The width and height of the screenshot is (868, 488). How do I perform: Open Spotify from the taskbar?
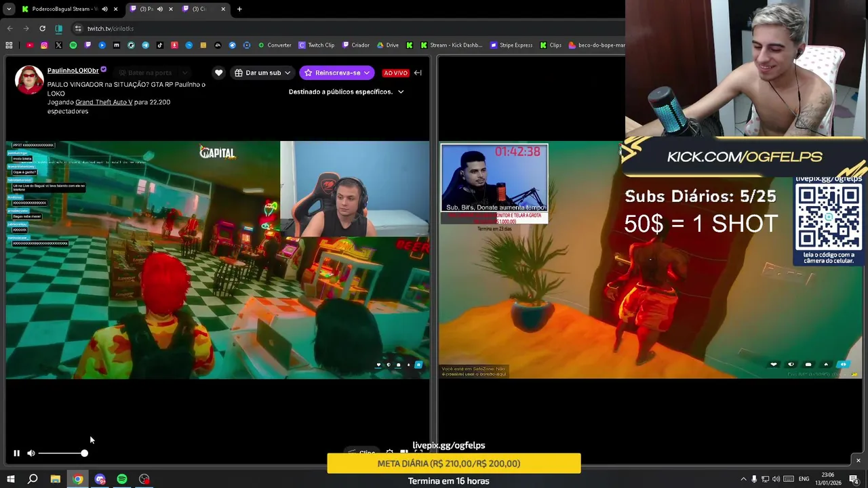point(122,479)
